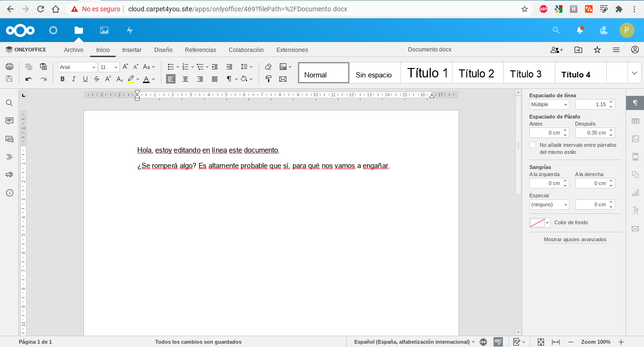Image resolution: width=644 pixels, height=347 pixels.
Task: Switch to the Insertar tab
Action: 132,50
